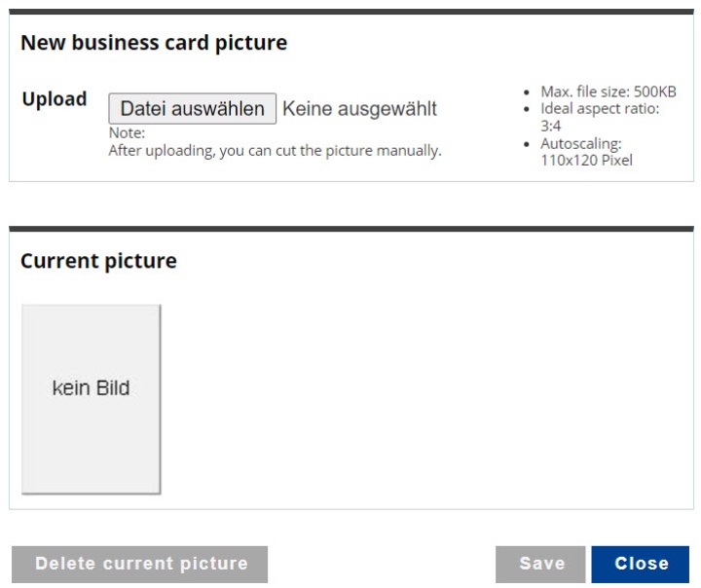The image size is (701, 588).
Task: Click the Max. file size: 500KB item
Action: [x=609, y=92]
